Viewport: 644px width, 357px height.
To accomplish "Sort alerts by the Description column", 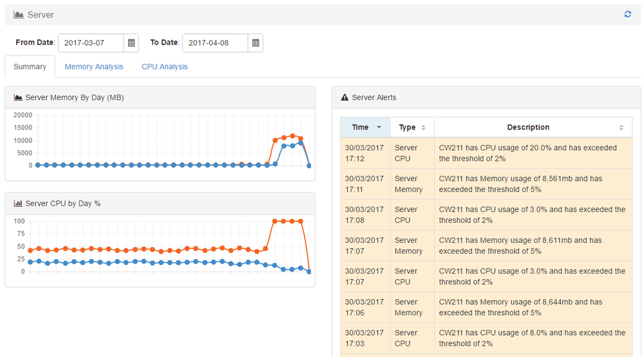I will [x=533, y=128].
